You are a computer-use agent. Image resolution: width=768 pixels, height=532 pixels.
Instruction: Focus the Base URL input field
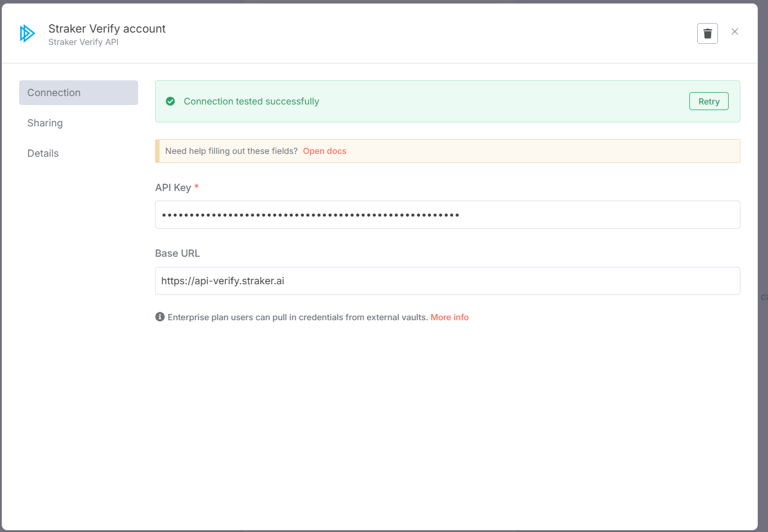tap(447, 281)
